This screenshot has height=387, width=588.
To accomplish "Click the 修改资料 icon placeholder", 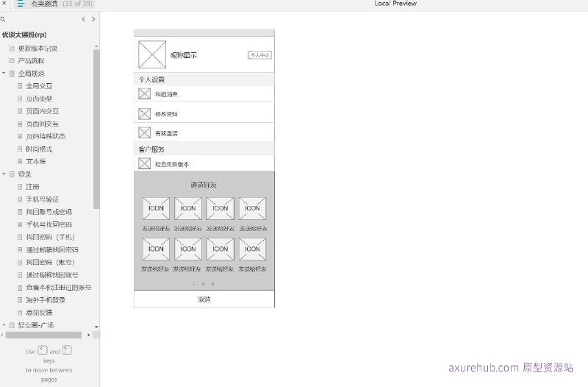I will (x=144, y=114).
